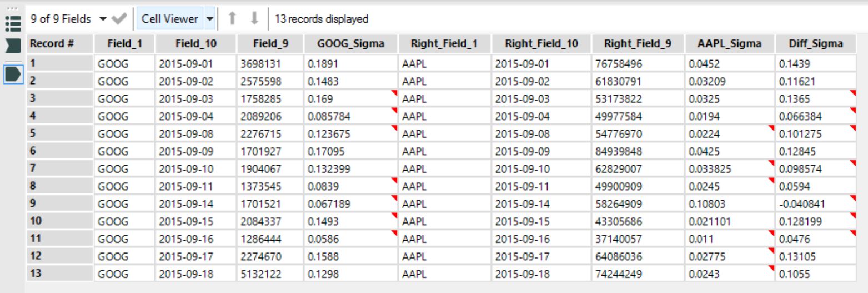Click GOOG_Sigma cell 0.123675
The image size is (868, 293).
tap(350, 133)
